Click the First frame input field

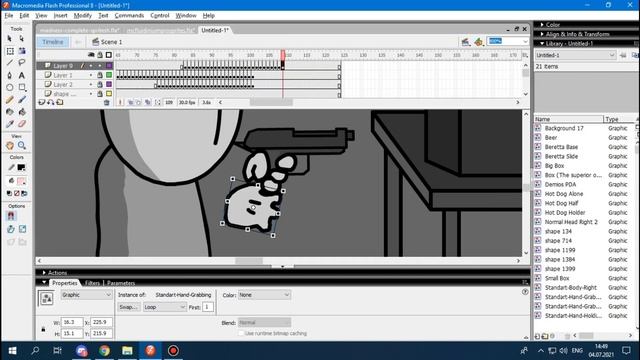tap(208, 307)
